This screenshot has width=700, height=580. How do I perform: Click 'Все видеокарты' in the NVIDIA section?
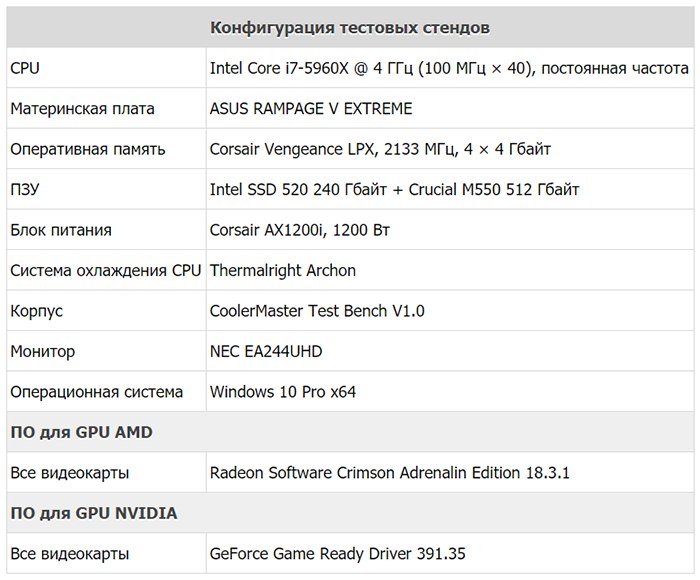[x=70, y=554]
